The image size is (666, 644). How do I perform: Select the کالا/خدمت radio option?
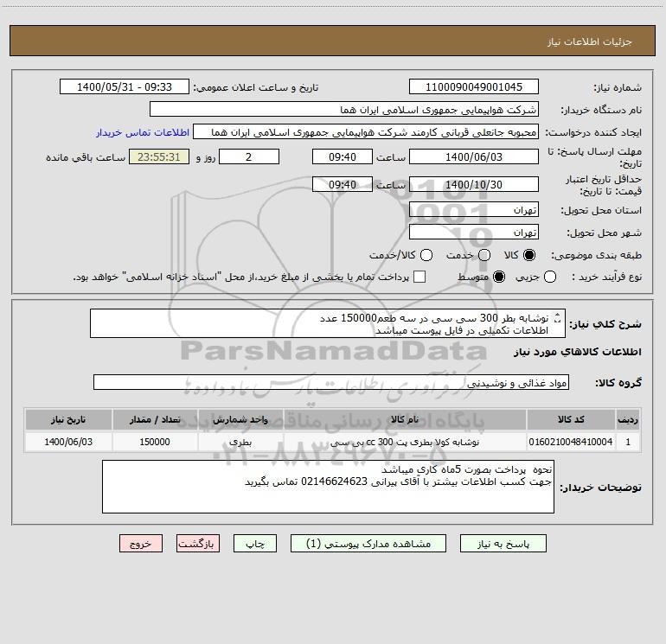click(x=426, y=255)
